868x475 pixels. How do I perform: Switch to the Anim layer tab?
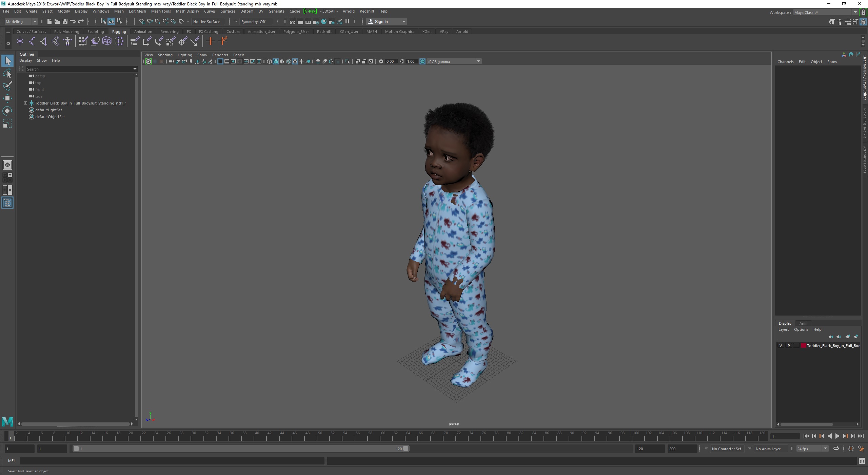(804, 323)
